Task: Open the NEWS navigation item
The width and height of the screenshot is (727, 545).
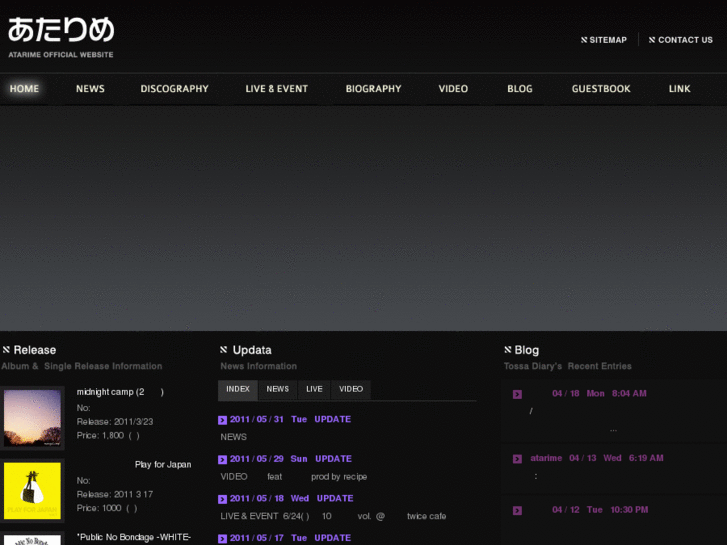Action: (x=90, y=89)
